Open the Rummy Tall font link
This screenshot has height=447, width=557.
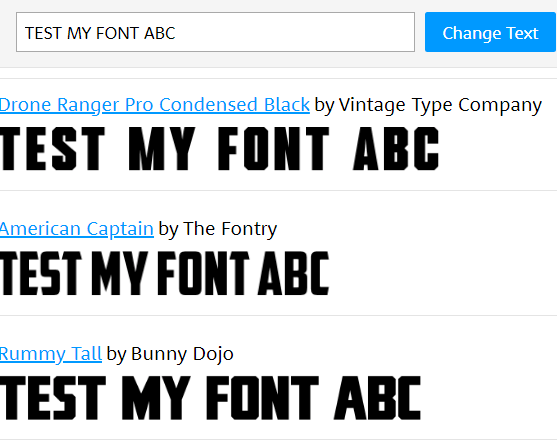[x=51, y=354]
